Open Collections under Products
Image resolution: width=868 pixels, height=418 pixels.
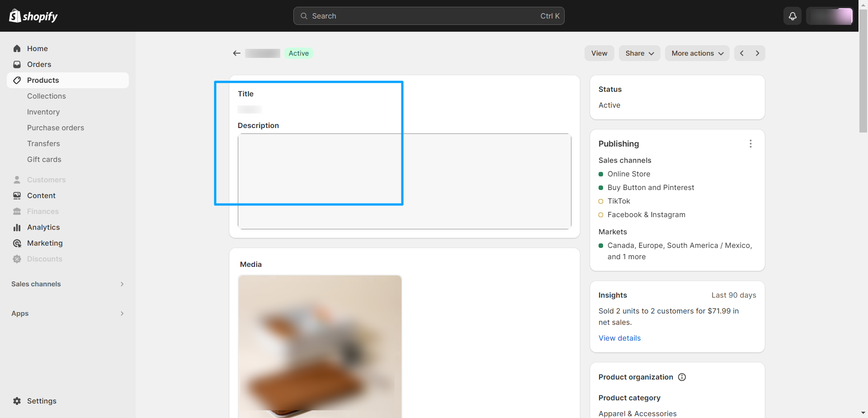[47, 96]
